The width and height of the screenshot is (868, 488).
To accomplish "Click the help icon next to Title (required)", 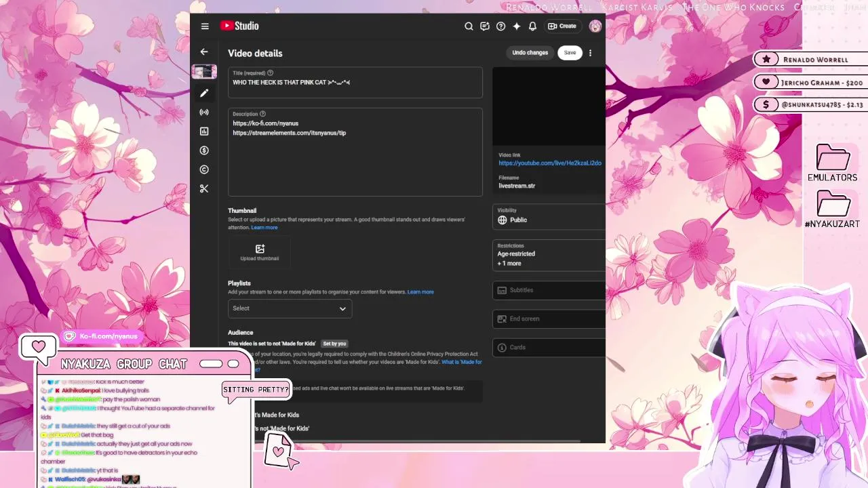I will coord(270,73).
